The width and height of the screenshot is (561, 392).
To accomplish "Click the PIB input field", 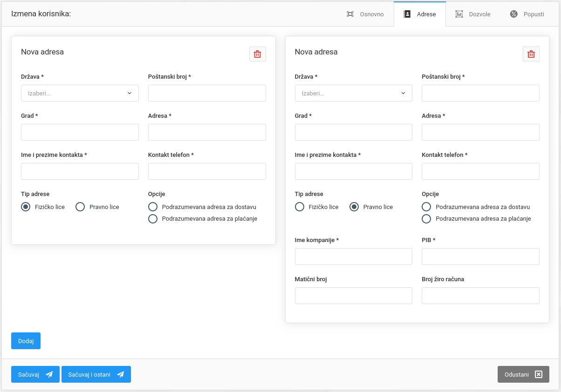I will click(x=480, y=257).
